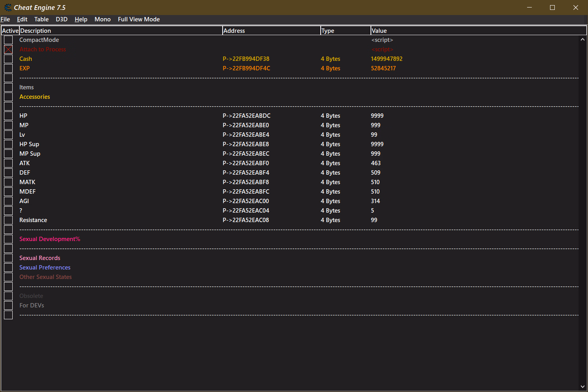Image resolution: width=588 pixels, height=392 pixels.
Task: Expand the Sexual Development% group checkbox
Action: click(x=8, y=239)
